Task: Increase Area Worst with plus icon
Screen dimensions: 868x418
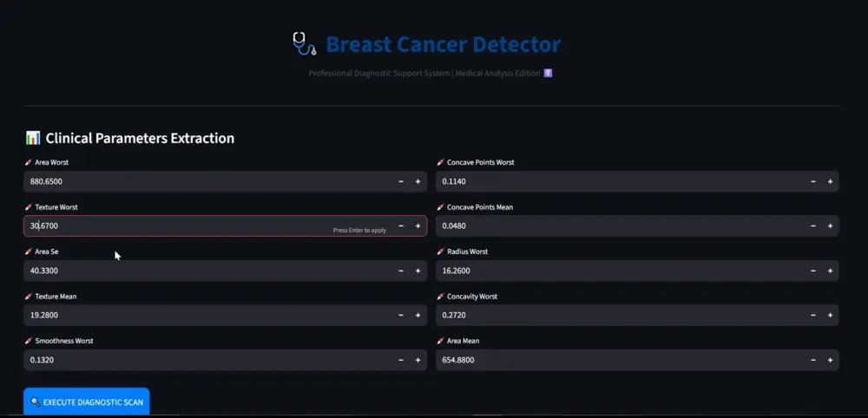Action: [418, 181]
